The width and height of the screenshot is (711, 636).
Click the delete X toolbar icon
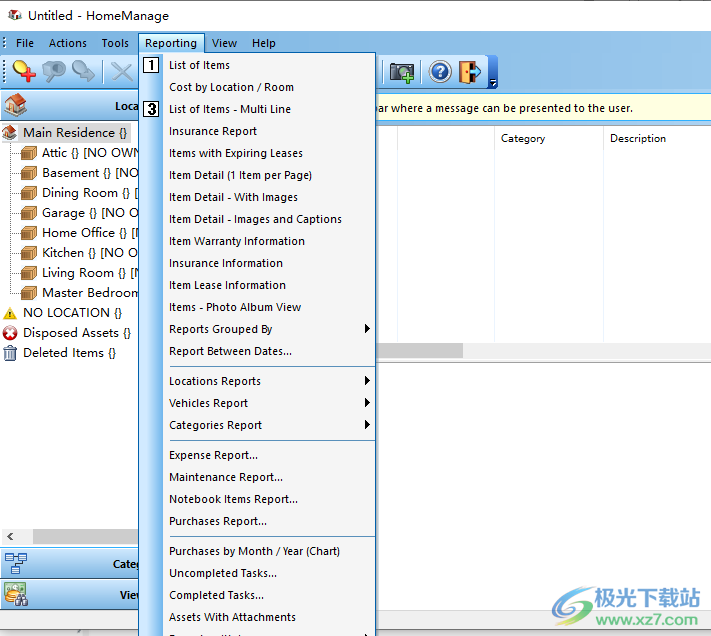[x=122, y=72]
